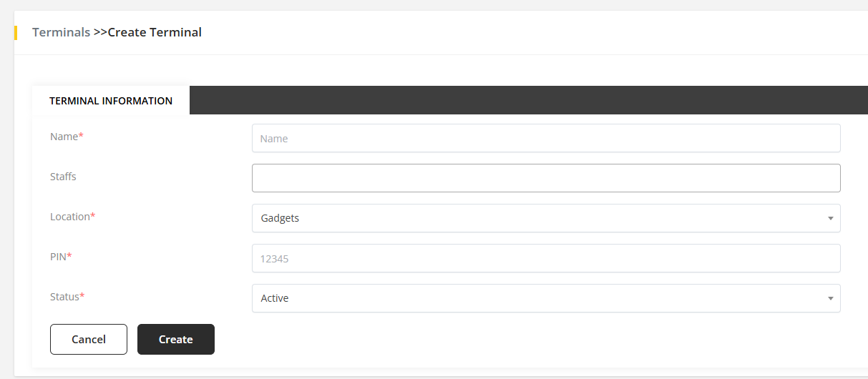The height and width of the screenshot is (379, 868).
Task: Focus the Name text field
Action: (x=545, y=138)
